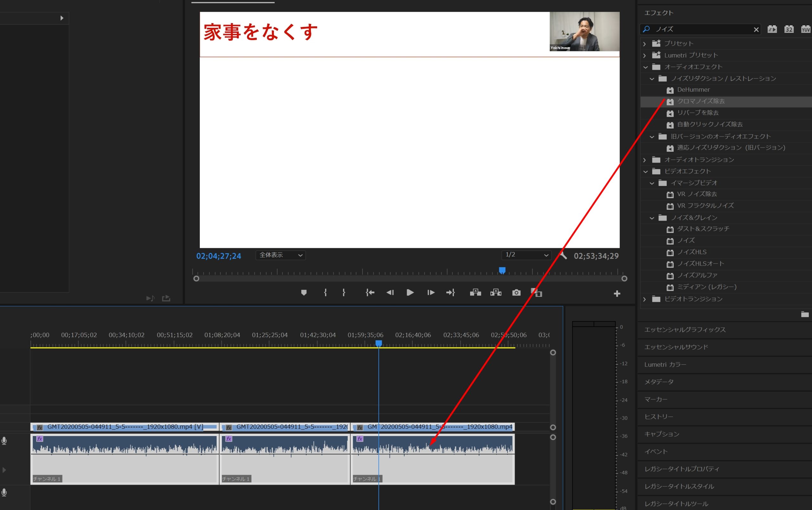Click the Step Back one frame icon
The height and width of the screenshot is (510, 812).
click(390, 292)
